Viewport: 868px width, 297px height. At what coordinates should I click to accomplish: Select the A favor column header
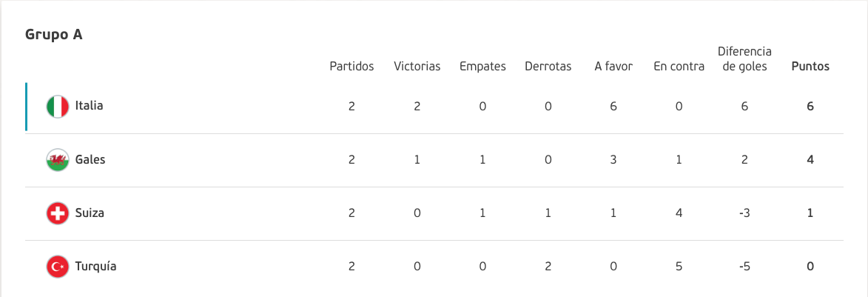point(613,67)
